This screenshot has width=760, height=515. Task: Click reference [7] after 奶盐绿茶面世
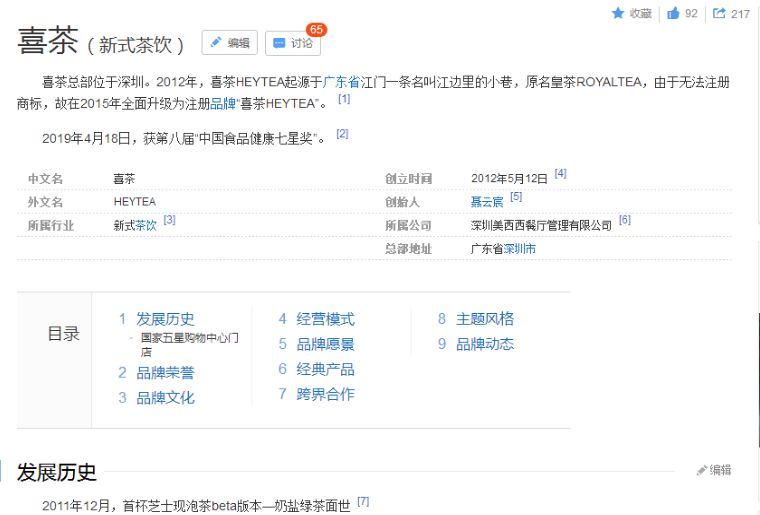(x=363, y=501)
